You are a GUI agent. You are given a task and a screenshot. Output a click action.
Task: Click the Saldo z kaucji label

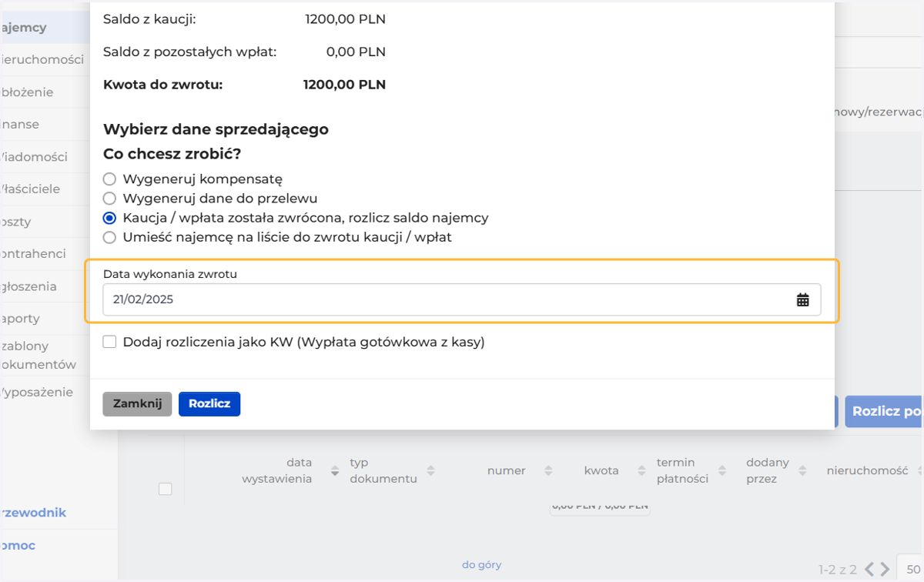pyautogui.click(x=149, y=19)
